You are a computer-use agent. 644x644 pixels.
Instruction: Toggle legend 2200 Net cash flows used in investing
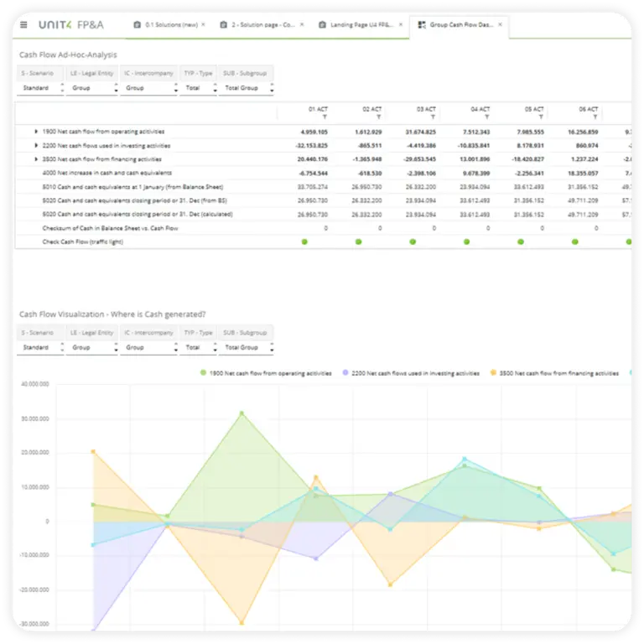411,373
